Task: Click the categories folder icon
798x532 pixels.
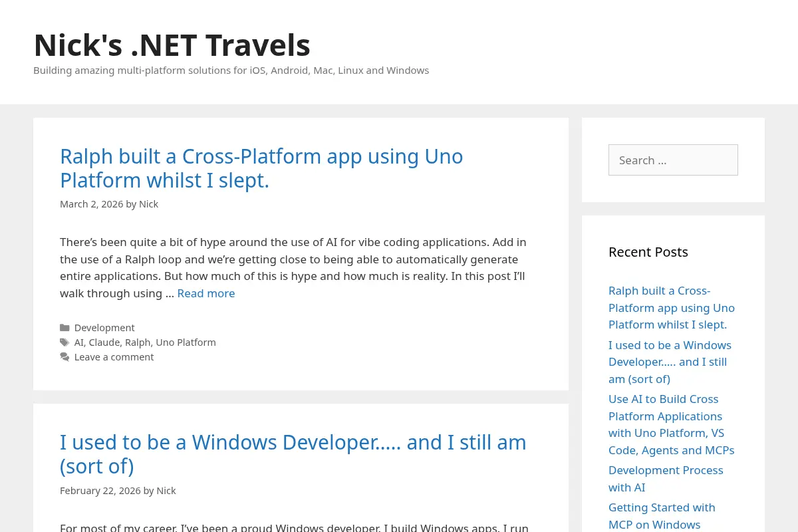Action: [x=65, y=328]
